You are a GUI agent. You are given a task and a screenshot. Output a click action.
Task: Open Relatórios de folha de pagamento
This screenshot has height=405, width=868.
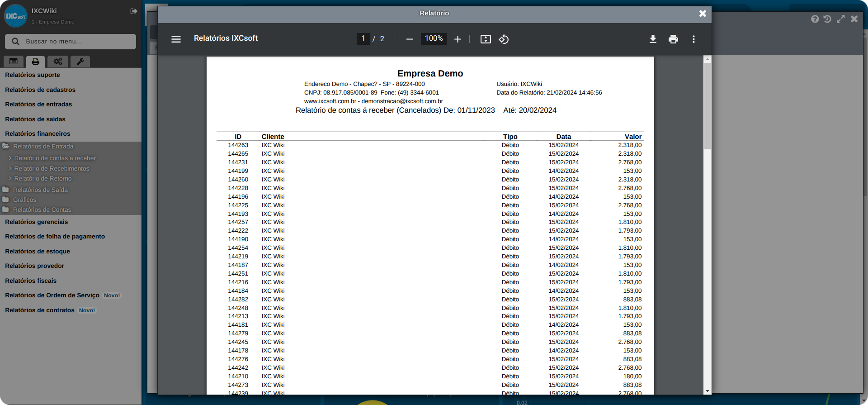click(55, 237)
